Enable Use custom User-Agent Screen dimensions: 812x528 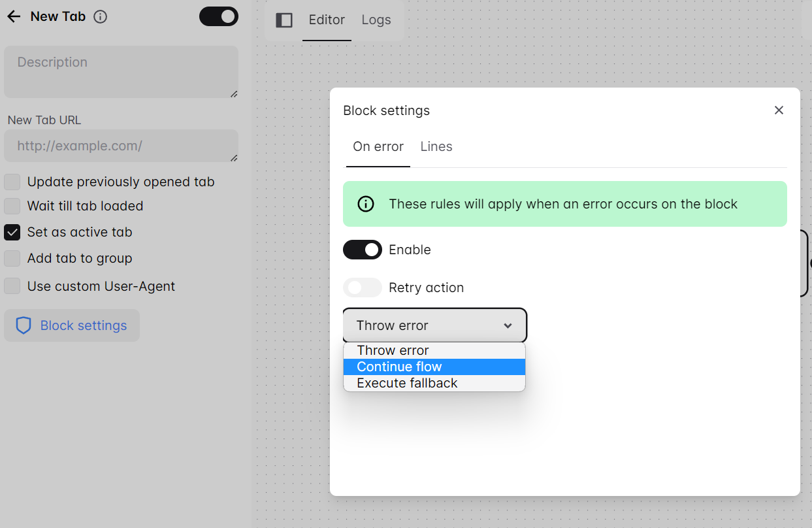point(12,286)
